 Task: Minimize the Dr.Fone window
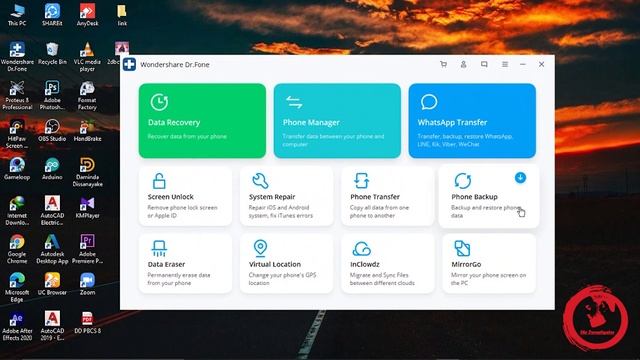(x=523, y=64)
